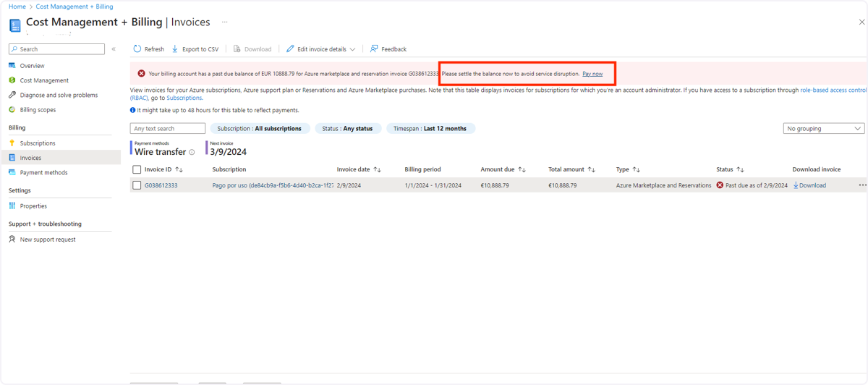Click the role-based access control link
The width and height of the screenshot is (868, 385).
pyautogui.click(x=833, y=90)
